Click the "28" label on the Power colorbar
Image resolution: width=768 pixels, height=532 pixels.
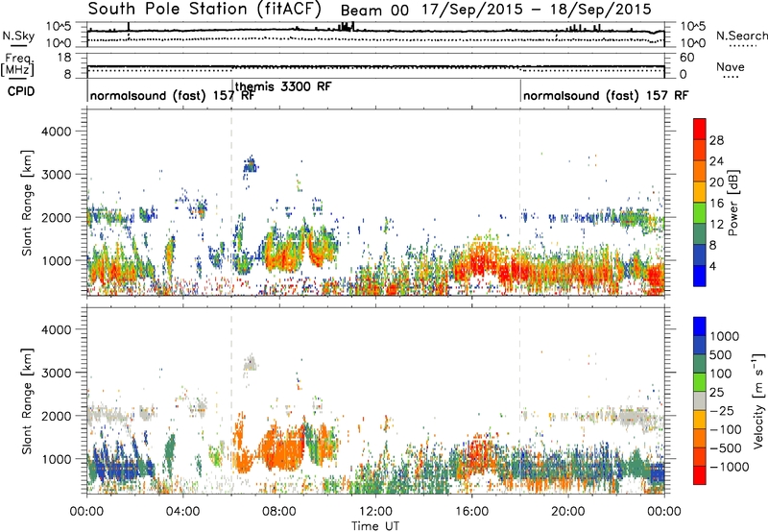[x=716, y=140]
